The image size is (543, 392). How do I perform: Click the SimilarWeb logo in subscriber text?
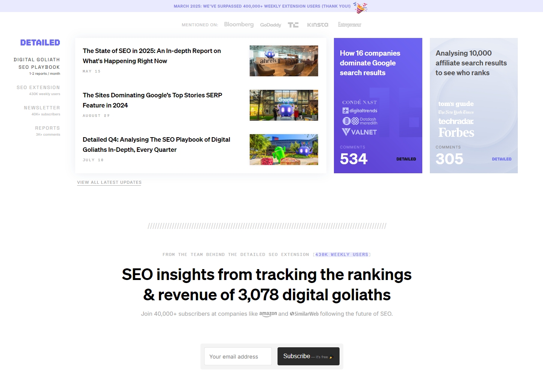coord(304,314)
